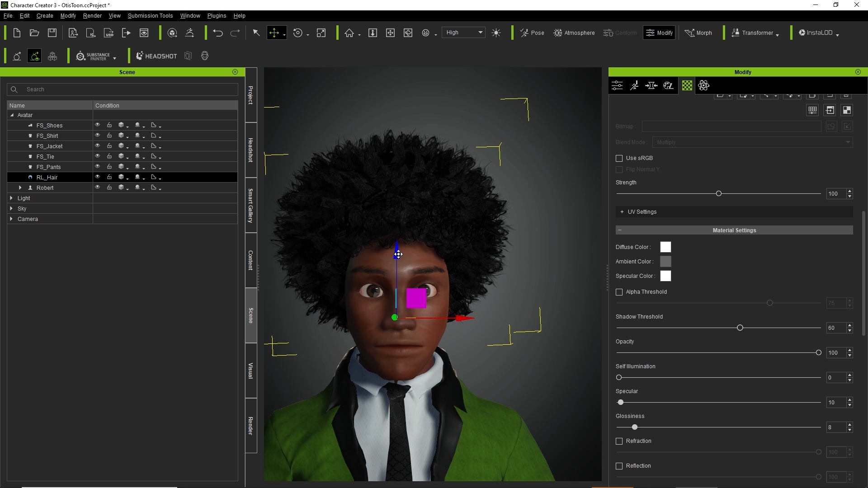The width and height of the screenshot is (868, 488).
Task: Activate the Move tool
Action: (x=274, y=33)
